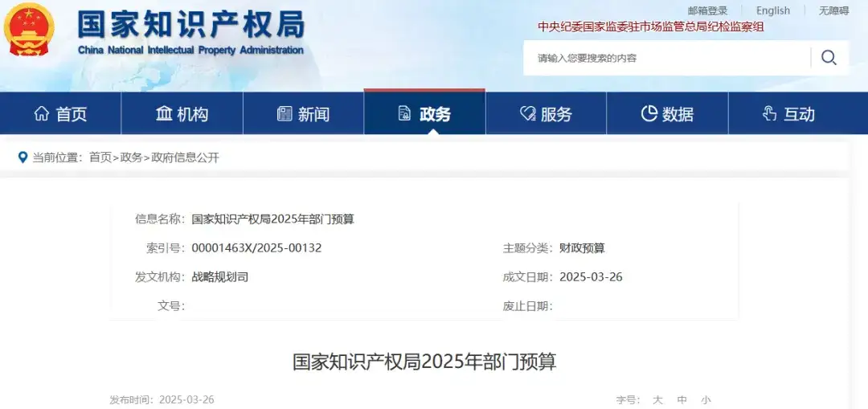Click the China National Intellectual Property Administration subtitle
The width and height of the screenshot is (868, 409).
pos(190,51)
